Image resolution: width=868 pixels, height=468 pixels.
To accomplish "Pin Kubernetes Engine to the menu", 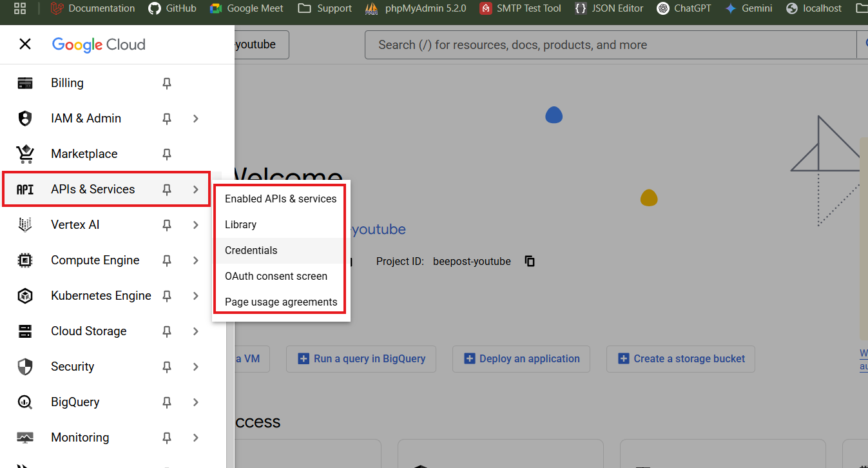I will (167, 296).
